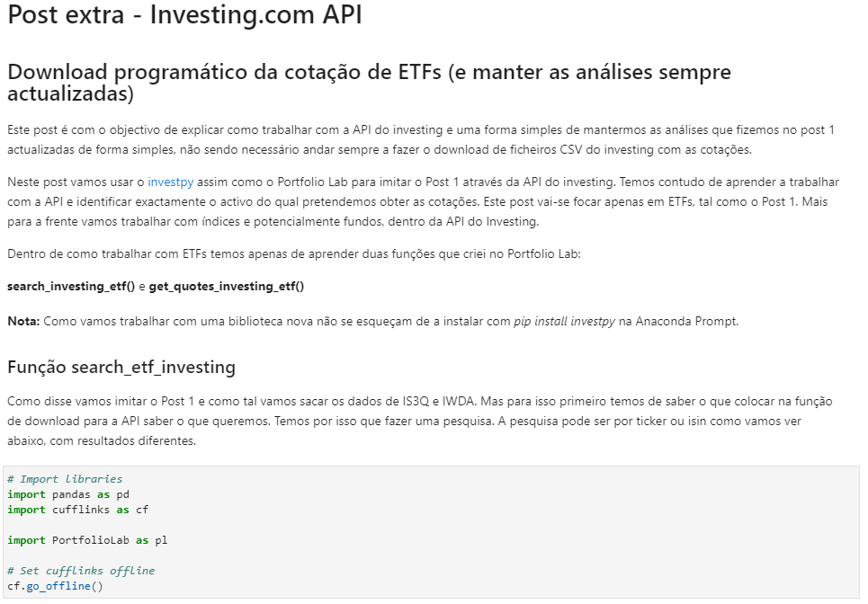The image size is (868, 604).
Task: Click the sentence starting "Dentro de como trabalhar"
Action: coord(294,254)
